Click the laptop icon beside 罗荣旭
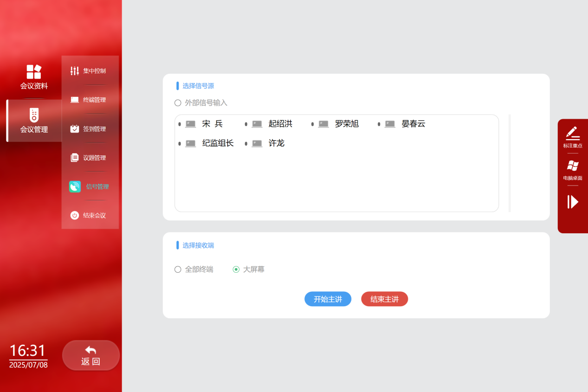 [323, 124]
